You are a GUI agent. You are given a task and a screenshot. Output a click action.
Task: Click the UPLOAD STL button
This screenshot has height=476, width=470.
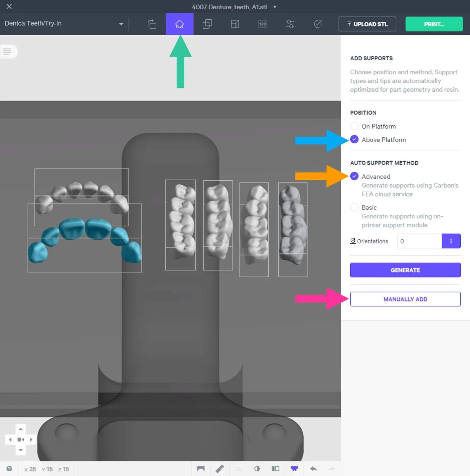tap(367, 24)
